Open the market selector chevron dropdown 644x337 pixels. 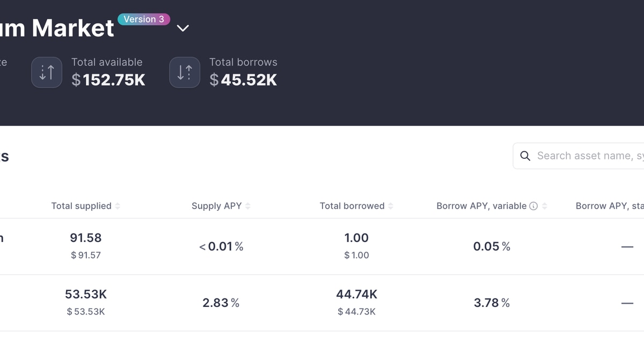pos(183,28)
